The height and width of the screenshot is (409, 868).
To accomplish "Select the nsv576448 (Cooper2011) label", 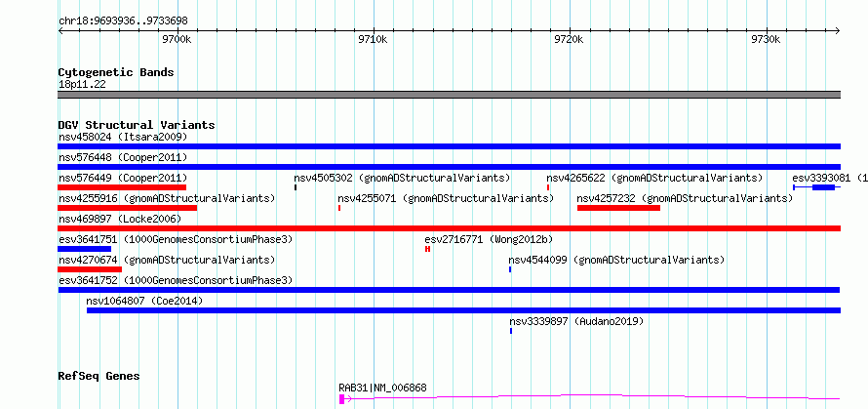I will [123, 157].
